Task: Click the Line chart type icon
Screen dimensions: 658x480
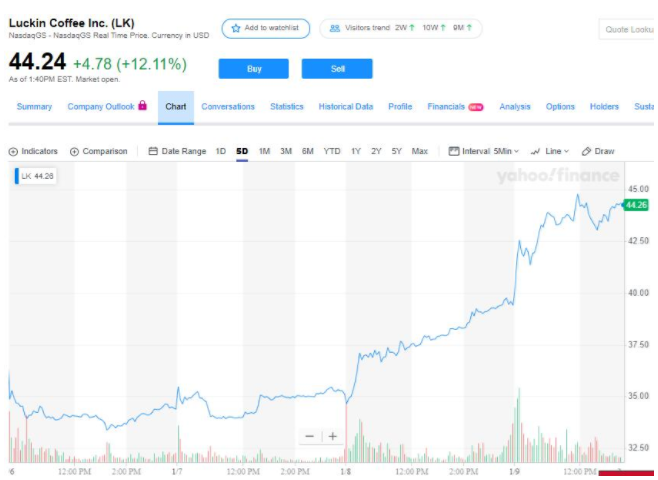Action: (535, 151)
